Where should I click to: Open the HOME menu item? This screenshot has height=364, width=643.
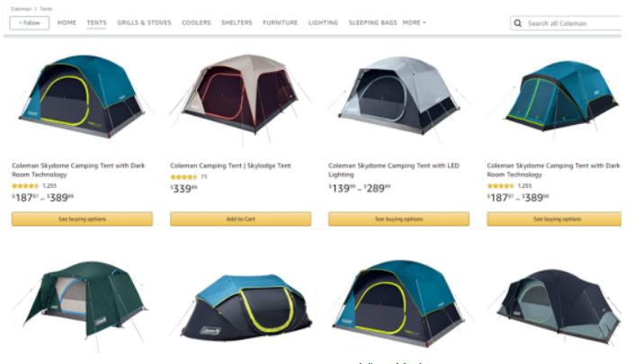point(67,22)
